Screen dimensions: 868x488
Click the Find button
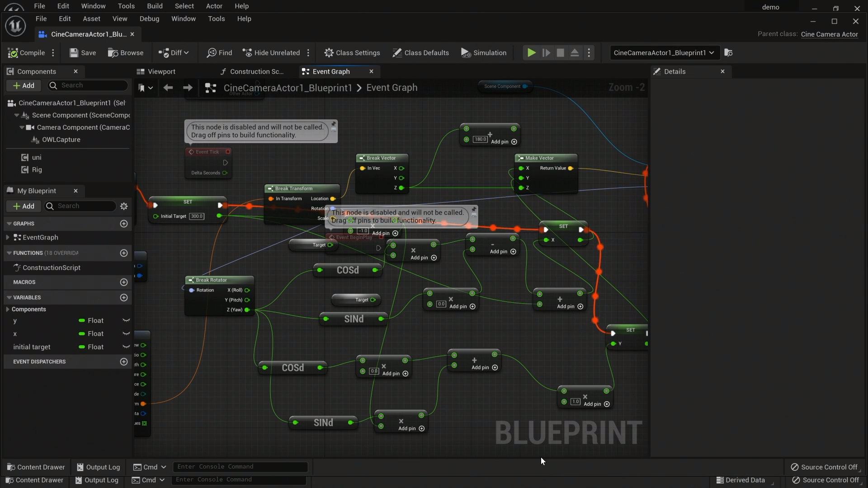pos(220,53)
